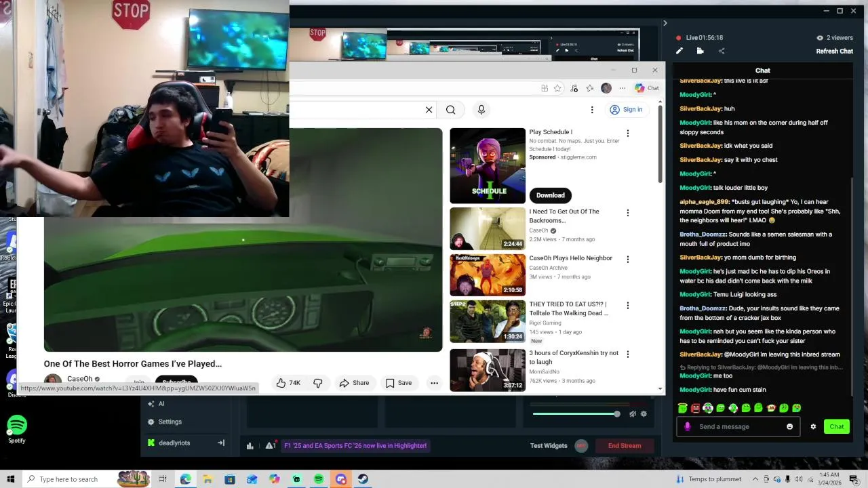Image resolution: width=868 pixels, height=488 pixels.
Task: Open mixer source settings gear
Action: pyautogui.click(x=644, y=413)
